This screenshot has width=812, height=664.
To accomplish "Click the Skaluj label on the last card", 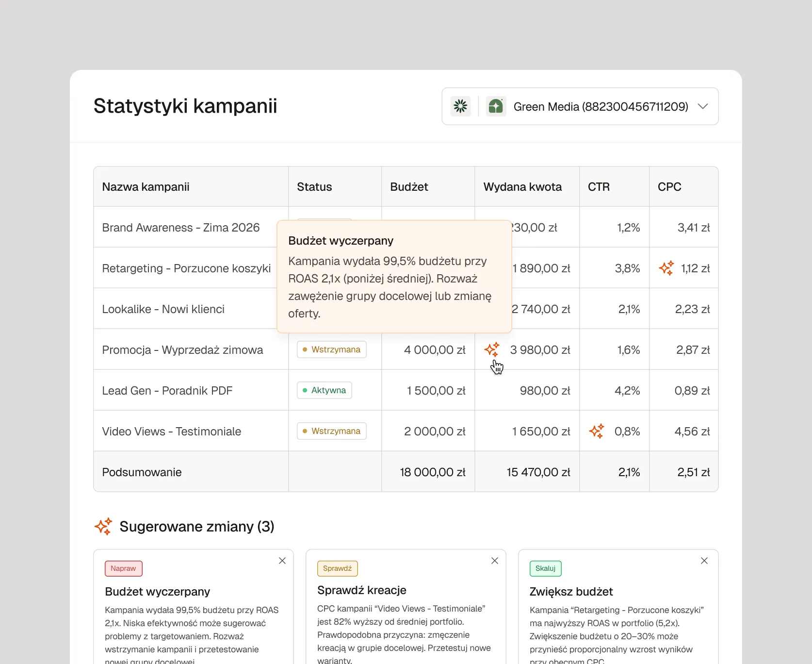I will pos(545,568).
